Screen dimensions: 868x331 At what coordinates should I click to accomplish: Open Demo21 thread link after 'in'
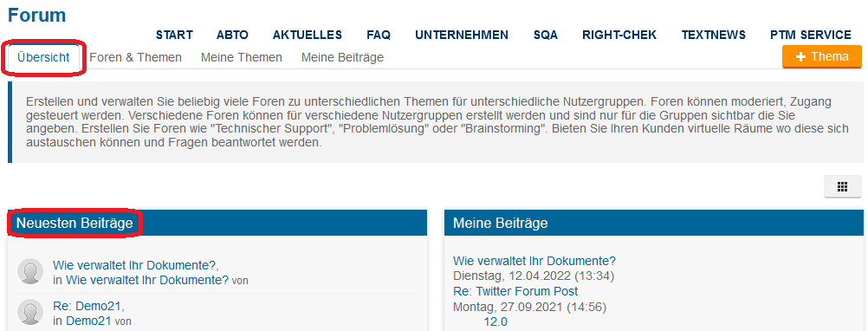pos(88,321)
